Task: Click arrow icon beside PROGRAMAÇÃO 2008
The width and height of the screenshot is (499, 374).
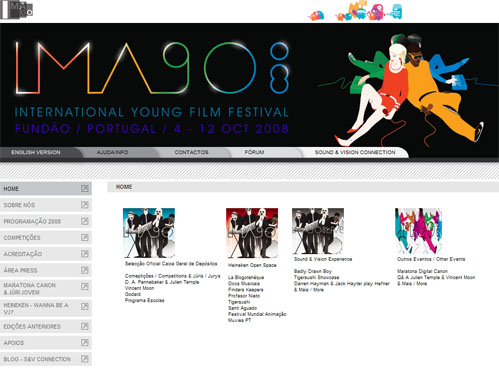Action: (85, 221)
